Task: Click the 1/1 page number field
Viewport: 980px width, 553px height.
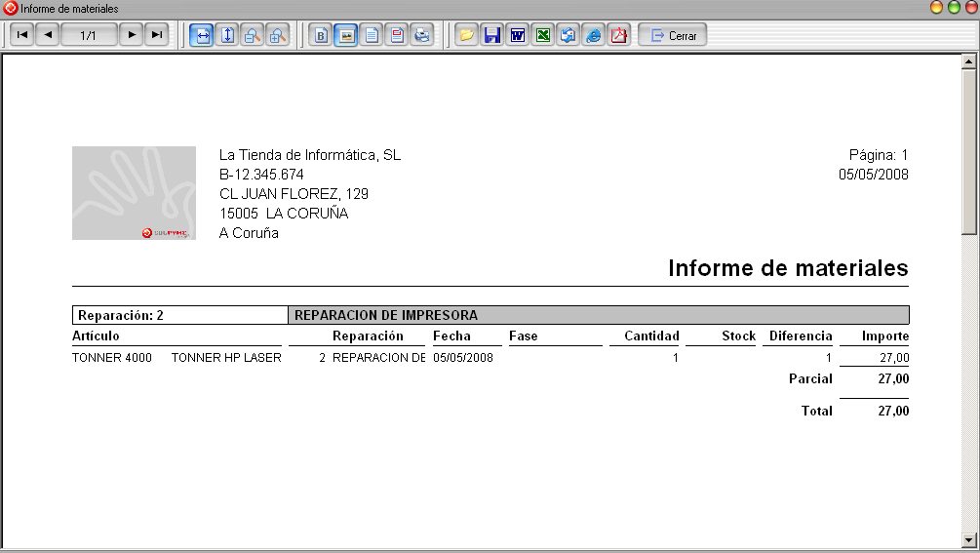Action: click(89, 35)
